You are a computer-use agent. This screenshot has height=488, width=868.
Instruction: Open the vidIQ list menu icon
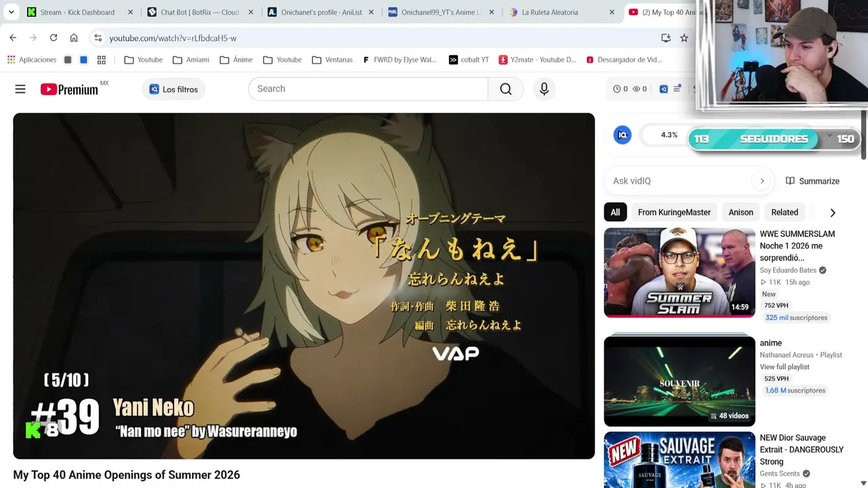[677, 89]
